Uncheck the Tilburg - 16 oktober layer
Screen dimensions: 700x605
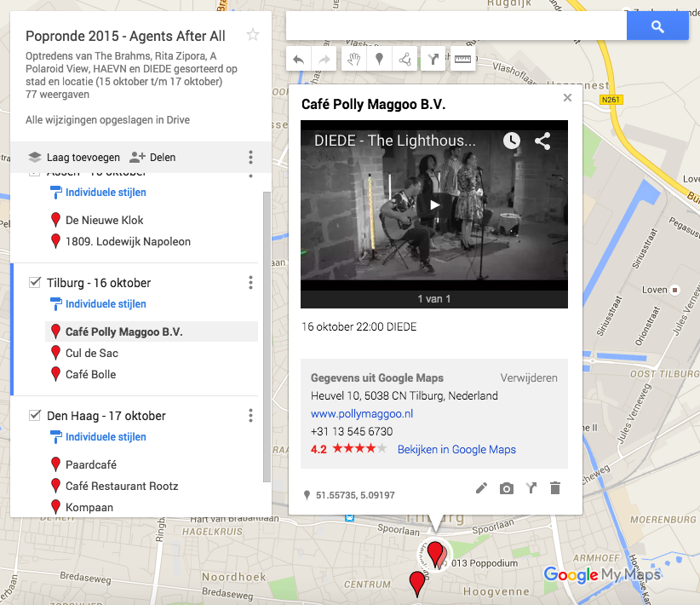(35, 282)
